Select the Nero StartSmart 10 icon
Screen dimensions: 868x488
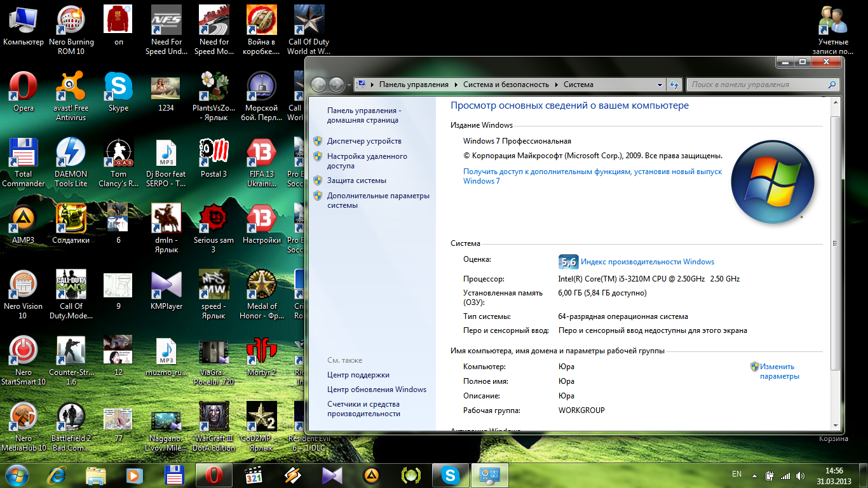pos(24,360)
